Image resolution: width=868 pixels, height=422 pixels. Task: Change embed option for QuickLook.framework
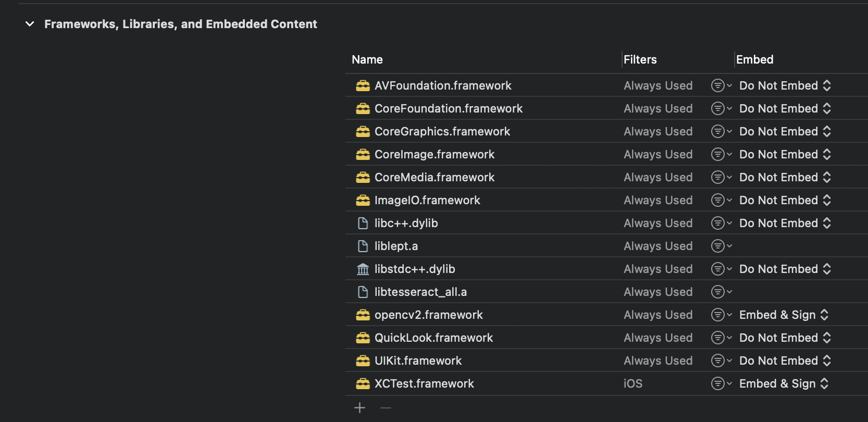(785, 338)
